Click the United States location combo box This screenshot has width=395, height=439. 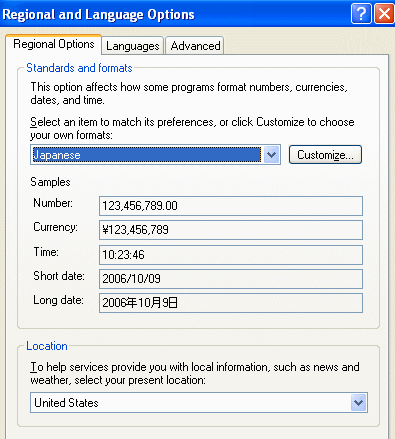[199, 403]
